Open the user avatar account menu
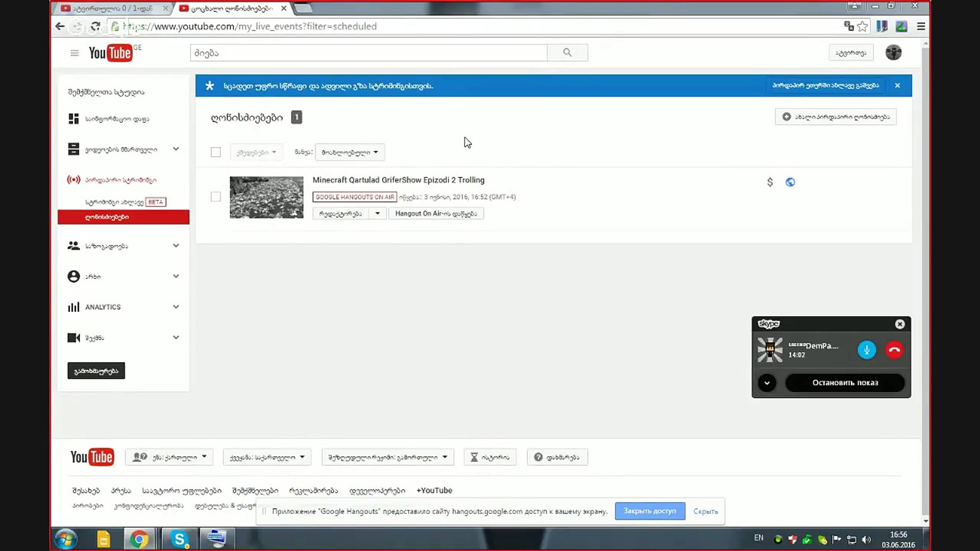 (893, 53)
